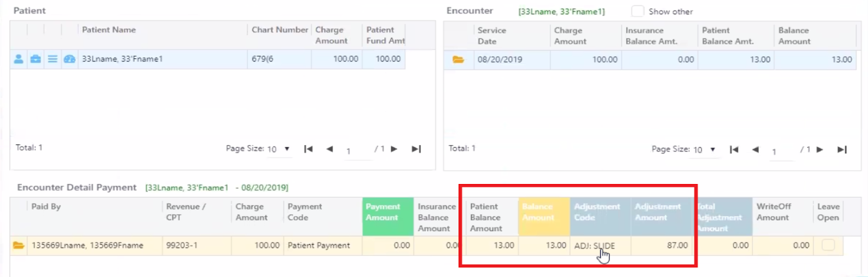Click the page number field in Patient grid
The image size is (868, 277).
coord(351,150)
